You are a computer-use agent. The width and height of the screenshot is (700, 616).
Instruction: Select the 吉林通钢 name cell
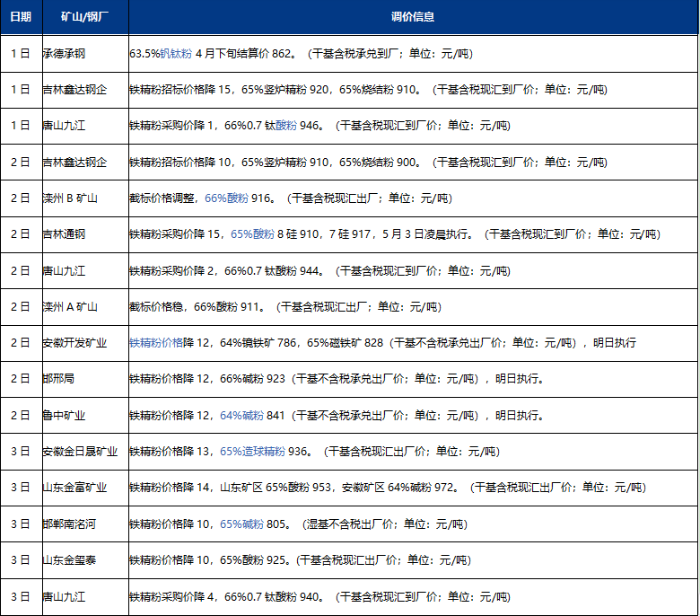point(66,233)
